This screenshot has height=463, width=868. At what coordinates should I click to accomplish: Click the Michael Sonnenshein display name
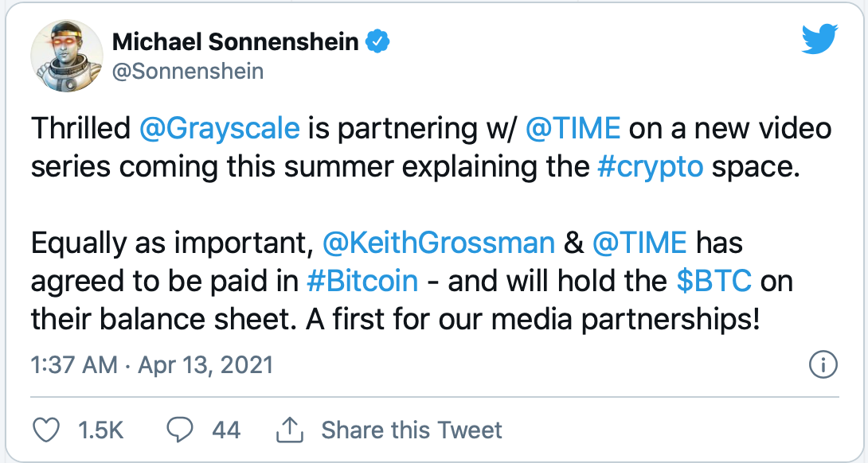tap(236, 41)
